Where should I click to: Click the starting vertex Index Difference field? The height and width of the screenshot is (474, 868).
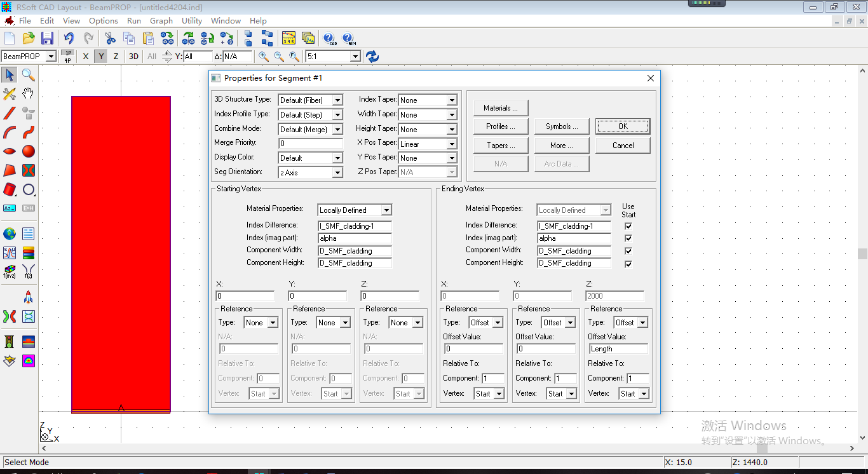click(355, 226)
